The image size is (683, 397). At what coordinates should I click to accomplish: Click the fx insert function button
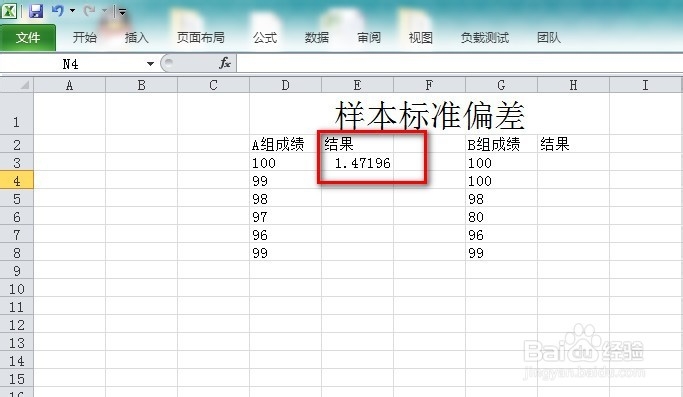pos(225,64)
